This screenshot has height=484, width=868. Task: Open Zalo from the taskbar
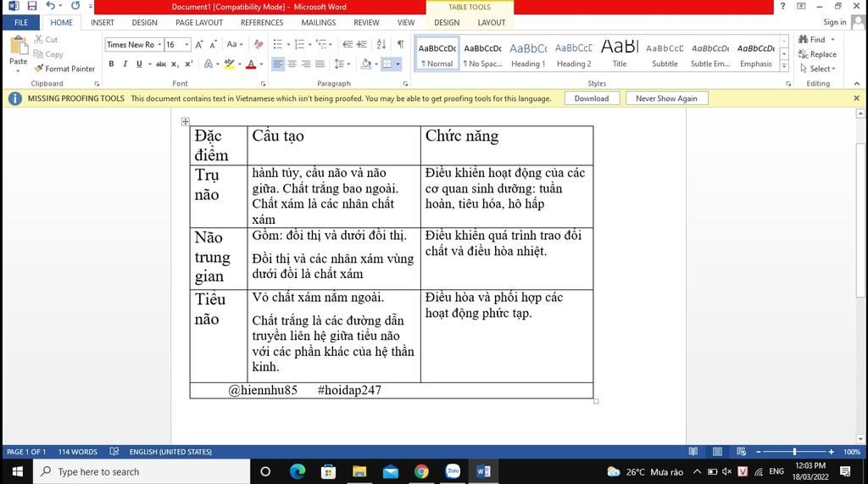click(x=453, y=471)
